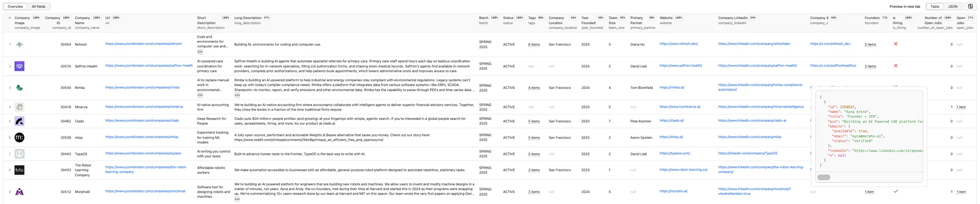
Task: Expand 2 items founders for Saffron Health
Action: [x=871, y=67]
